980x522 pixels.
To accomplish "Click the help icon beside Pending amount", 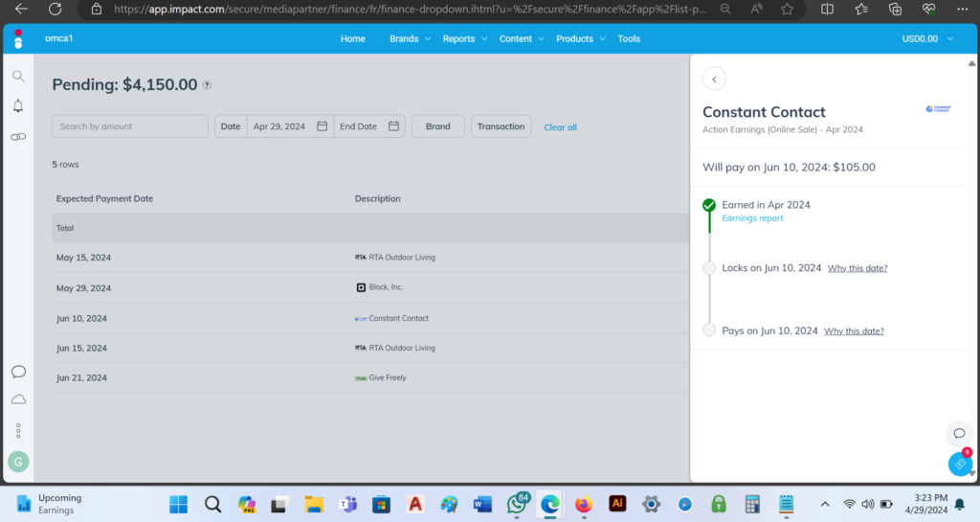I will 207,85.
